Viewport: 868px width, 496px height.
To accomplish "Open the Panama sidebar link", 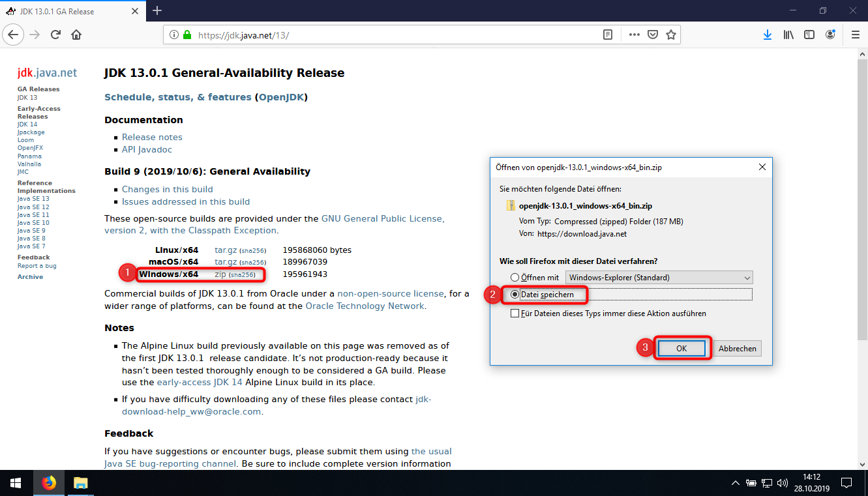I will [29, 156].
